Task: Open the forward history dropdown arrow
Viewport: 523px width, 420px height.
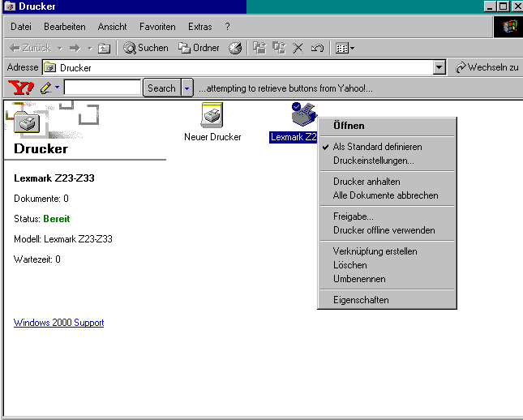Action: pyautogui.click(x=89, y=49)
